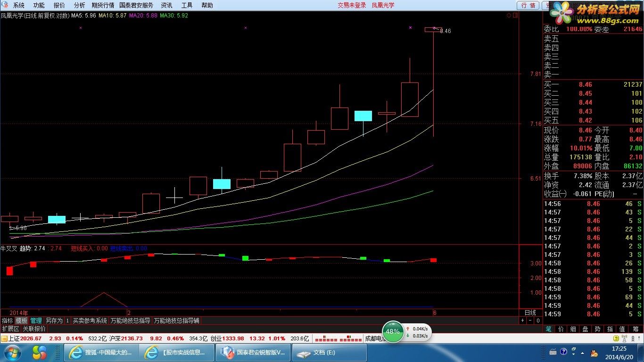Viewport: 644px width, 362px height.
Task: Open the 工具 menu
Action: click(x=187, y=5)
